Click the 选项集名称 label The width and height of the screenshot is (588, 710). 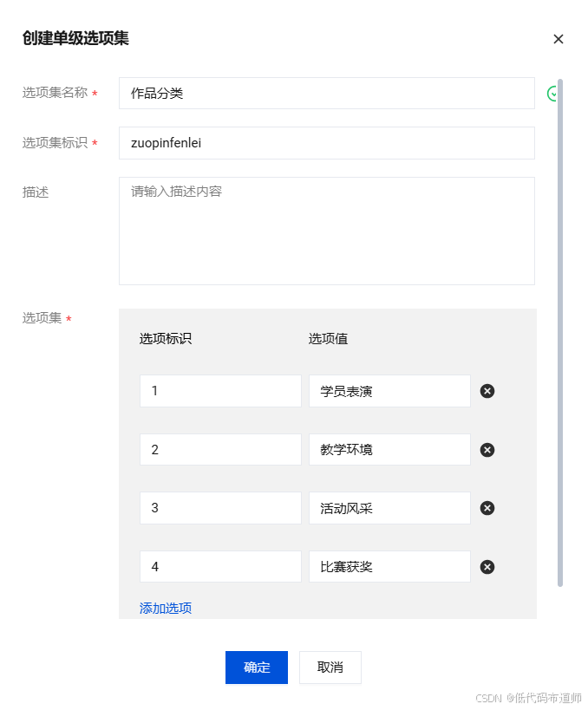(55, 93)
